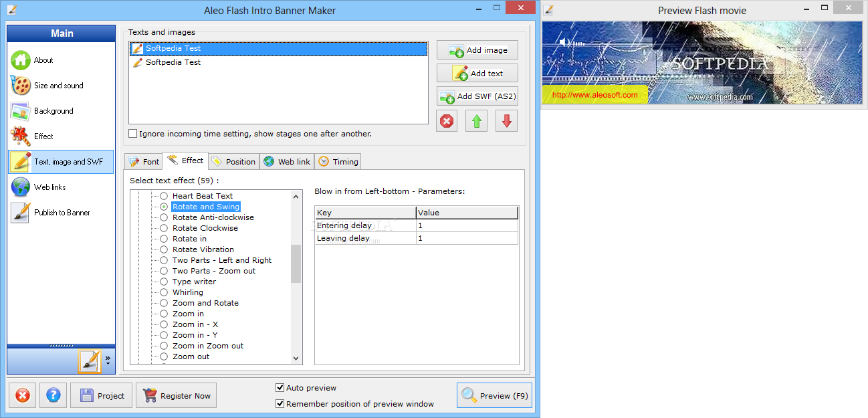Viewport: 868px width, 418px height.
Task: Click the Value column header
Action: [467, 213]
